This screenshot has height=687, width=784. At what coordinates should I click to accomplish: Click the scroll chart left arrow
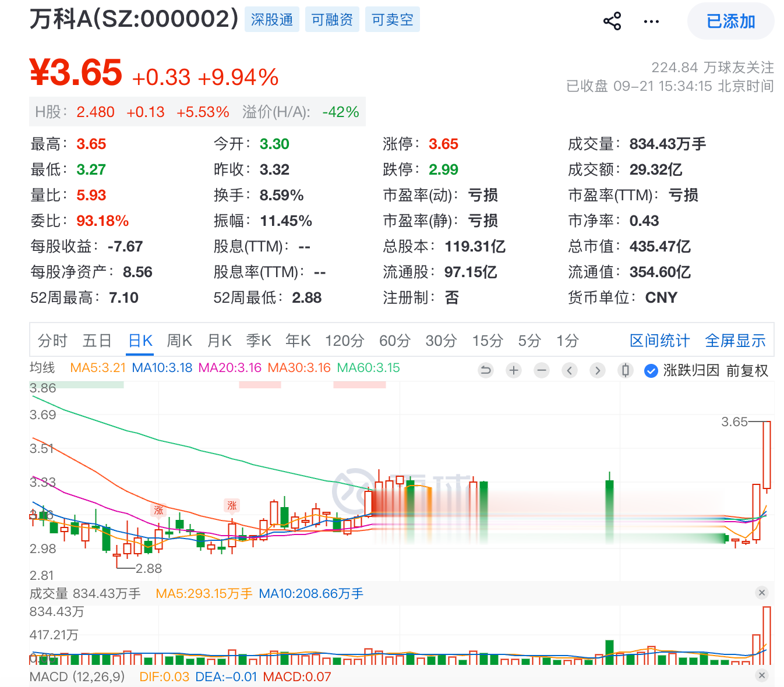(570, 370)
